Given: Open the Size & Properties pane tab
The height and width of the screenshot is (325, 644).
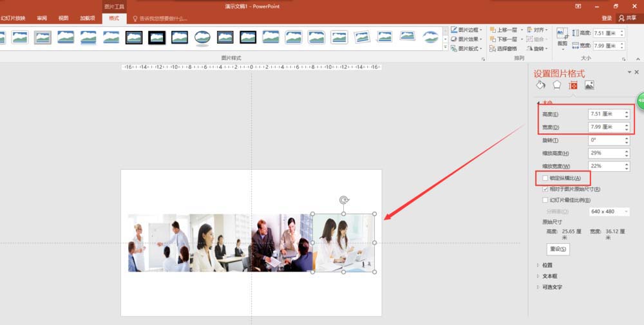Looking at the screenshot, I should (x=573, y=86).
